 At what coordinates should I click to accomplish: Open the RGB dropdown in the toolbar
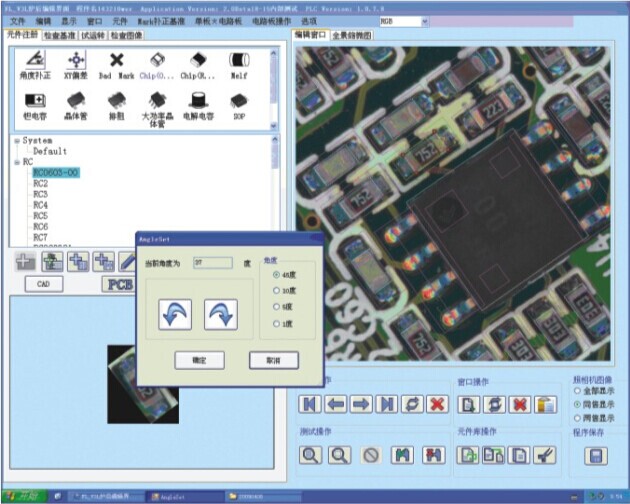(x=423, y=20)
